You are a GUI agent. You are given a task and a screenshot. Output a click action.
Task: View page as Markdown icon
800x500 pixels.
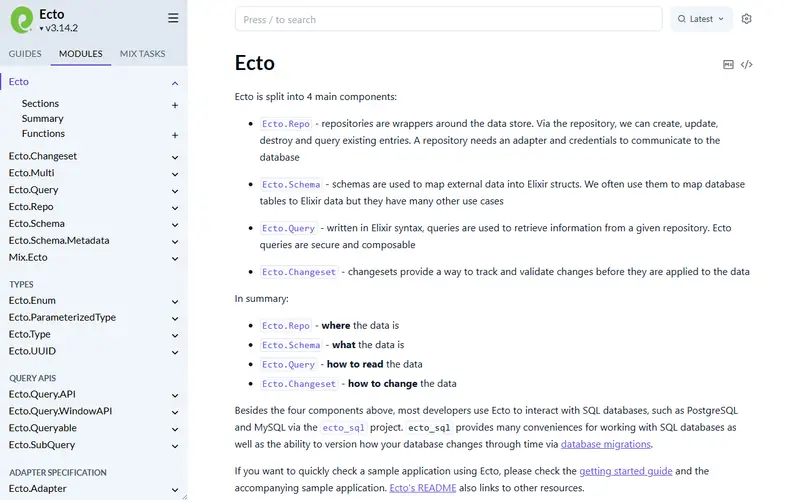729,64
